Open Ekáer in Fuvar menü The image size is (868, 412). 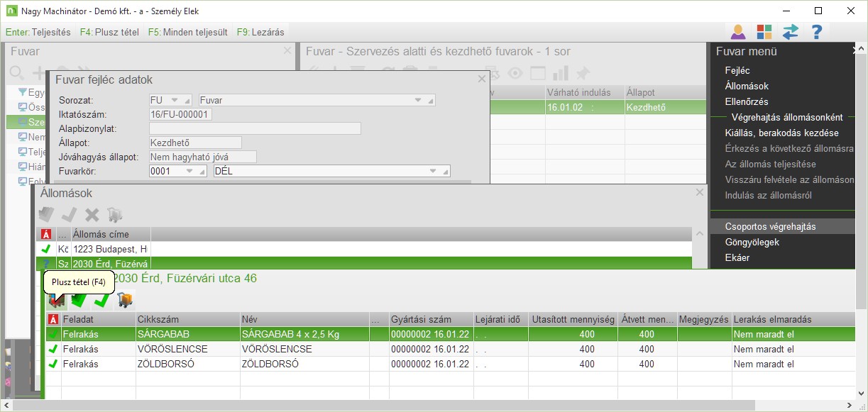[737, 257]
